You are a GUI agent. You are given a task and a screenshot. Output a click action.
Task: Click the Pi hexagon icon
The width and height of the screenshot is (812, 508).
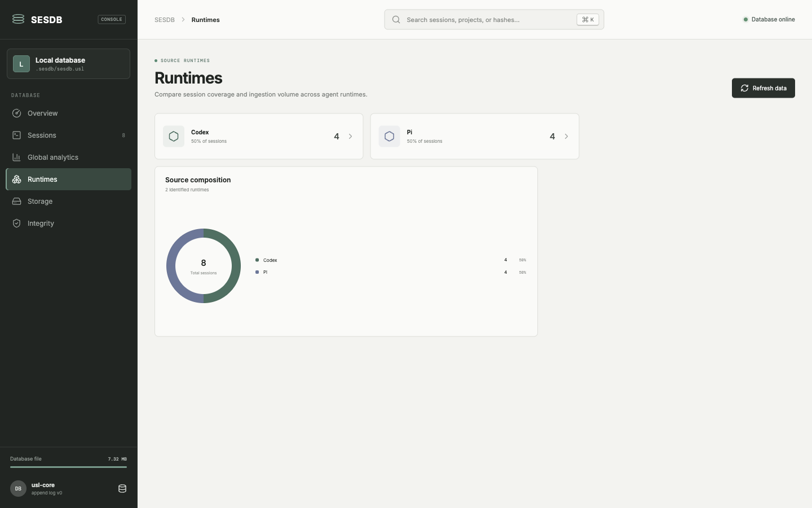[389, 137]
